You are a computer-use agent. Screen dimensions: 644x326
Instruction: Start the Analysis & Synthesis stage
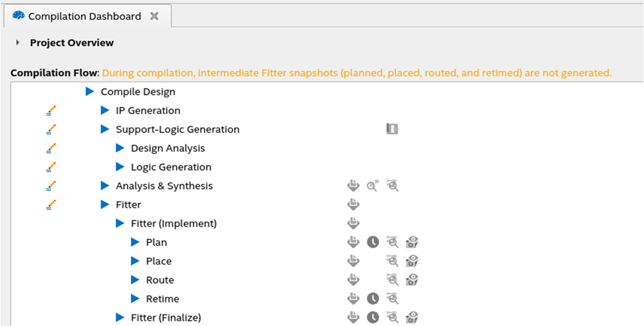click(x=105, y=186)
